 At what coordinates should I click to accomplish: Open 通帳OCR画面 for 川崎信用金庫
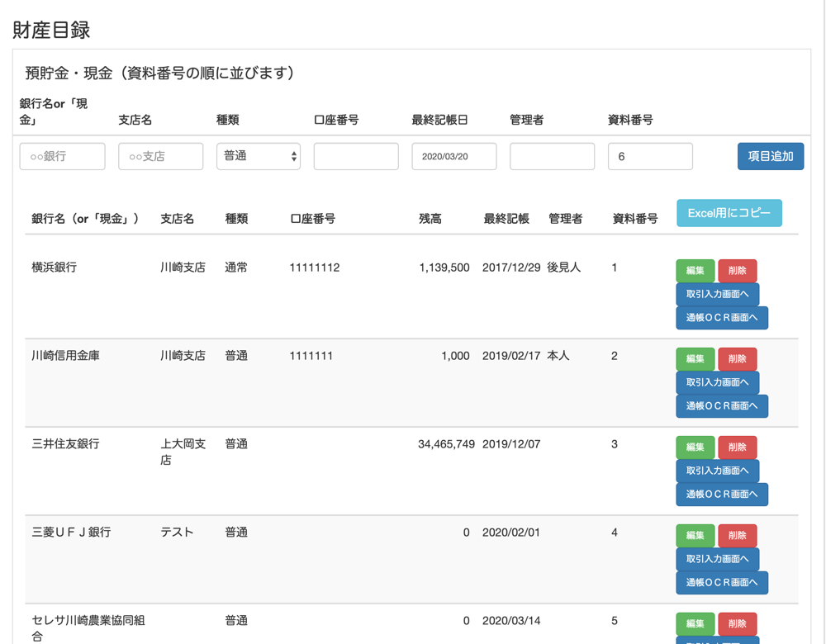coord(721,406)
